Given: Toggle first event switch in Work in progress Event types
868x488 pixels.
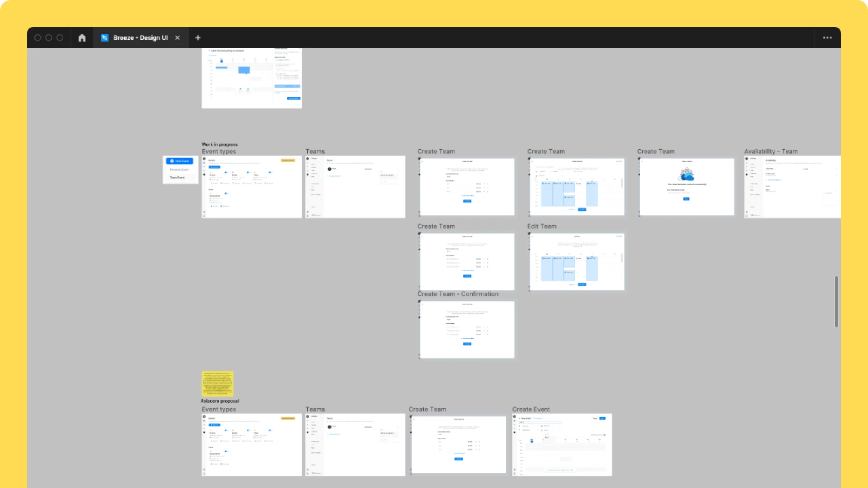Looking at the screenshot, I should 226,172.
